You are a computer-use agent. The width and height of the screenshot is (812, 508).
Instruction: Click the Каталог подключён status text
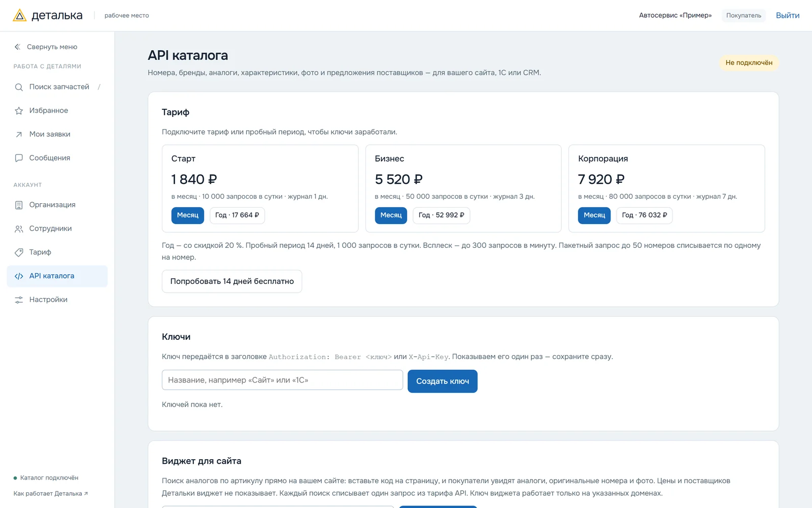49,478
